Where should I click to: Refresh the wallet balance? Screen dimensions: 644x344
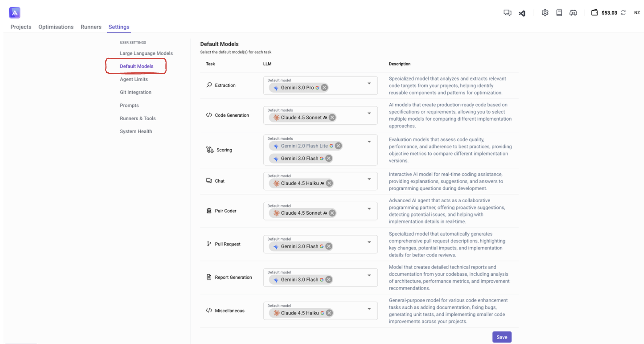pyautogui.click(x=623, y=13)
